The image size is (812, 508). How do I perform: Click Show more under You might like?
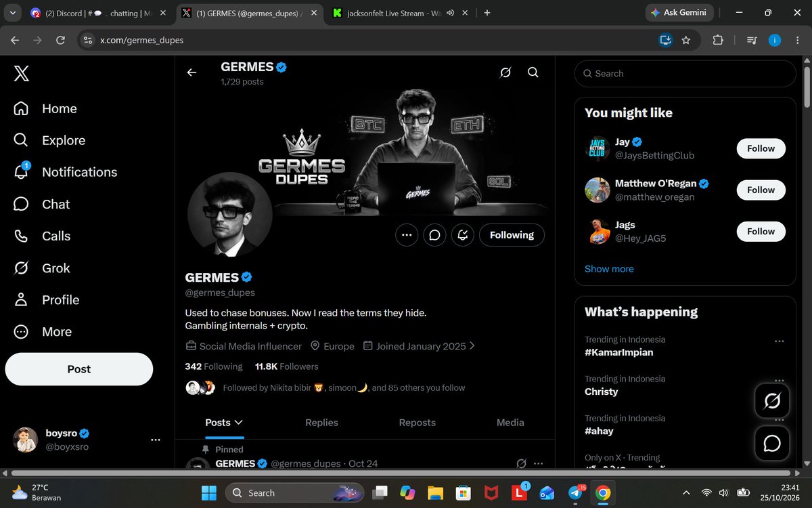click(609, 269)
